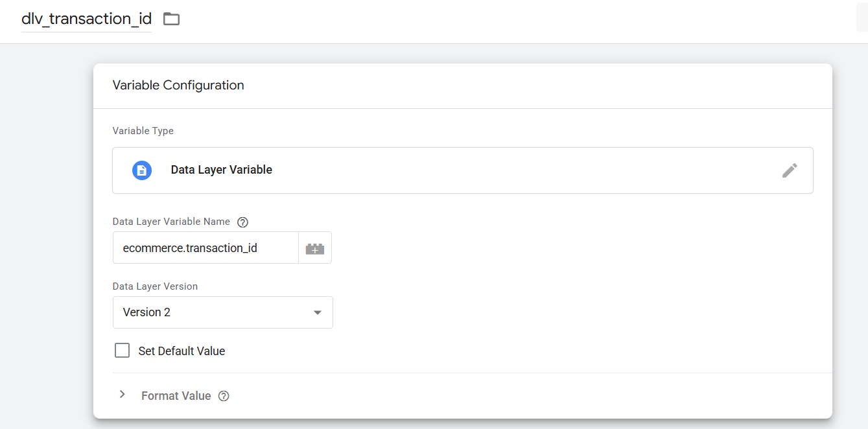The width and height of the screenshot is (868, 429).
Task: Click chevron icon left of Format Value
Action: coord(123,395)
